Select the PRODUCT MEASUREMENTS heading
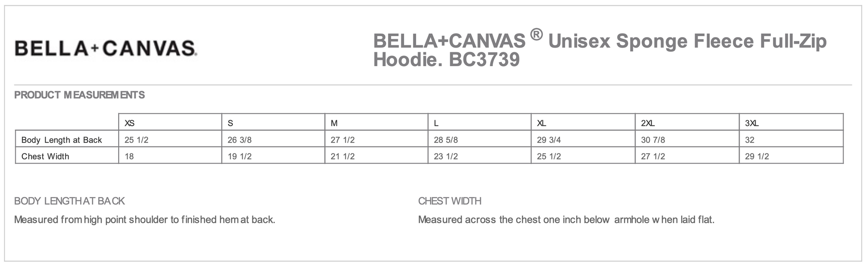The image size is (868, 268). pyautogui.click(x=79, y=95)
